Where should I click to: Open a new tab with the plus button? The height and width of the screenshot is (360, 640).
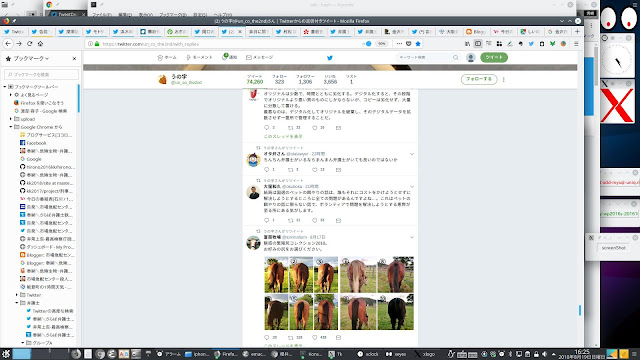click(x=577, y=31)
